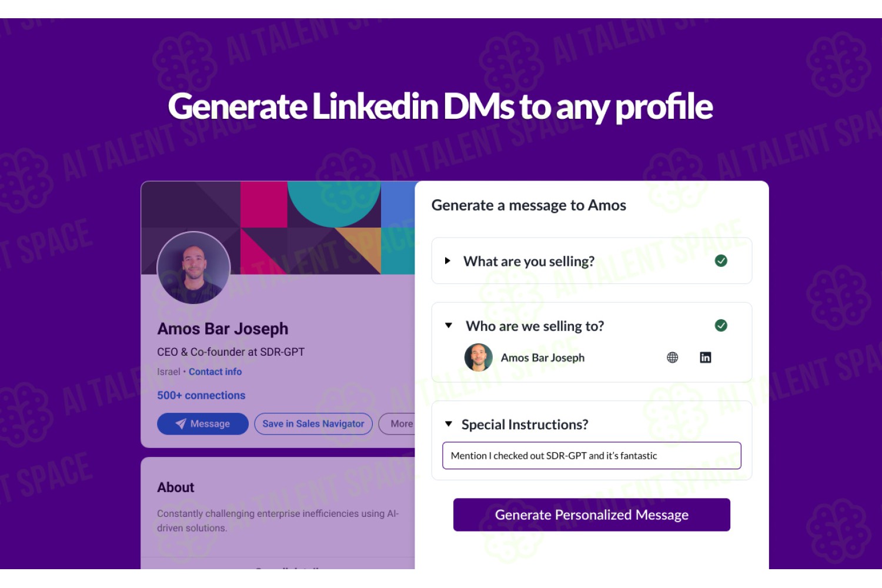The image size is (882, 588).
Task: Click the Message button on profile
Action: tap(203, 424)
